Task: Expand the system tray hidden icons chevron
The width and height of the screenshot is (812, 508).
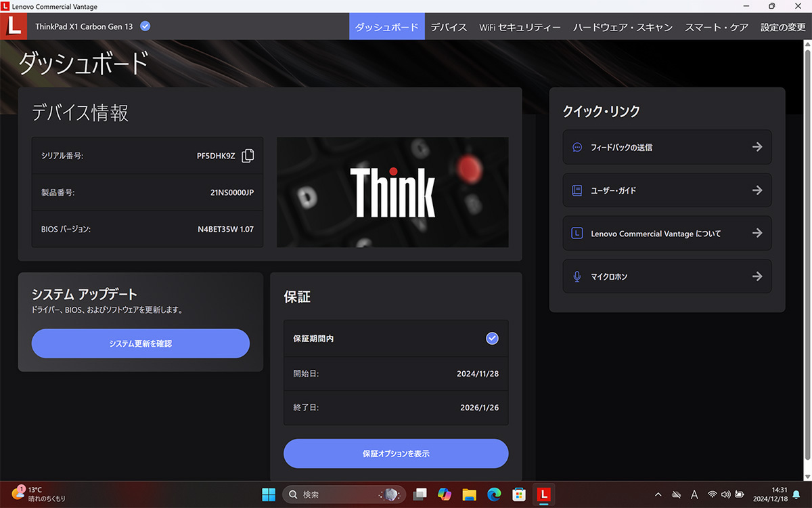Action: [658, 494]
